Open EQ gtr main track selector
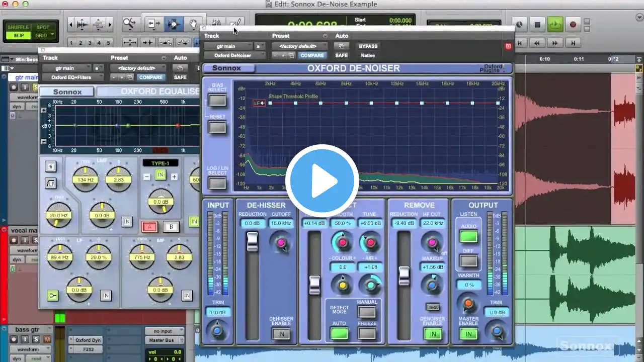The width and height of the screenshot is (644, 362). click(66, 68)
